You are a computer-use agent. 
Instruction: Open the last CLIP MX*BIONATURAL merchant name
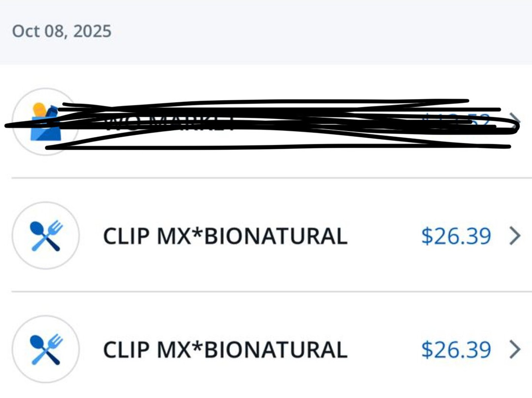tap(225, 350)
